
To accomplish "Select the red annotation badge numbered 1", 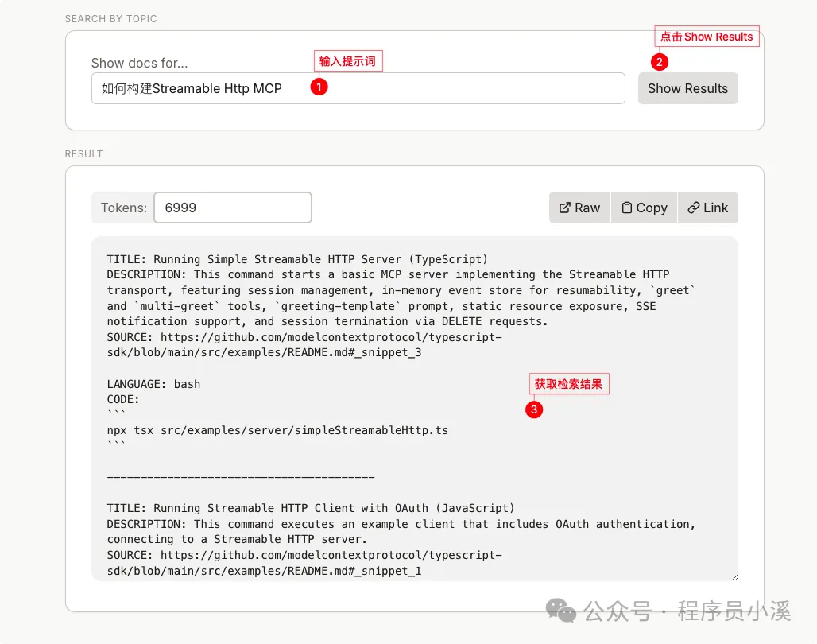I will tap(319, 87).
